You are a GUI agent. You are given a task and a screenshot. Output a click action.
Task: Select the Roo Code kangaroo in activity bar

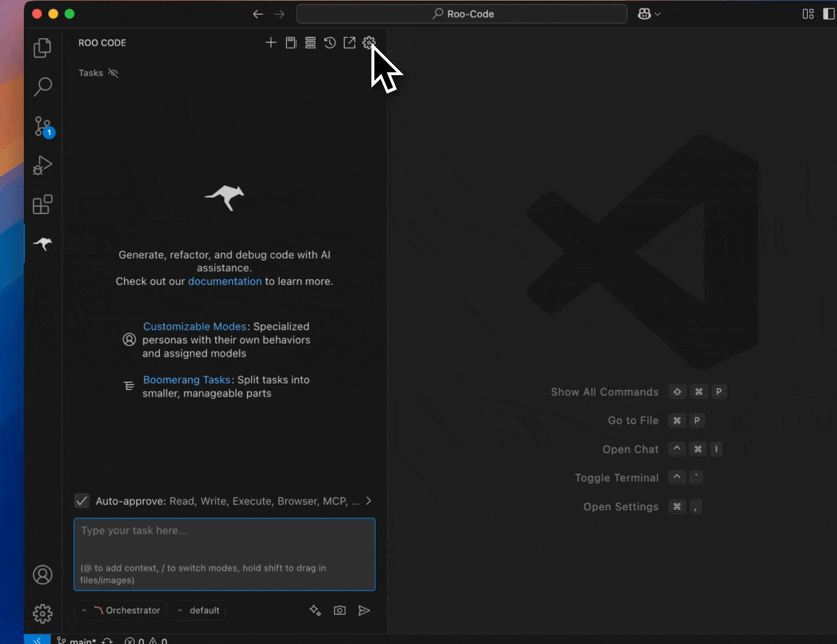coord(42,244)
